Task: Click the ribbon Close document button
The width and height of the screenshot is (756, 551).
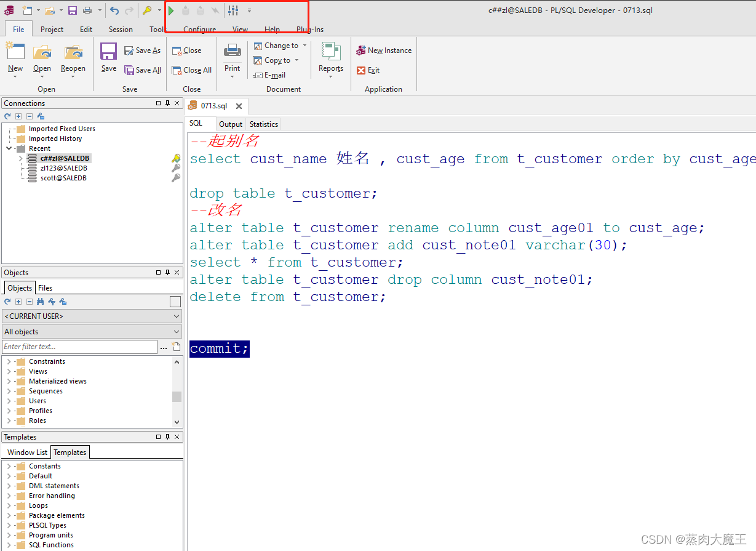Action: click(x=186, y=50)
